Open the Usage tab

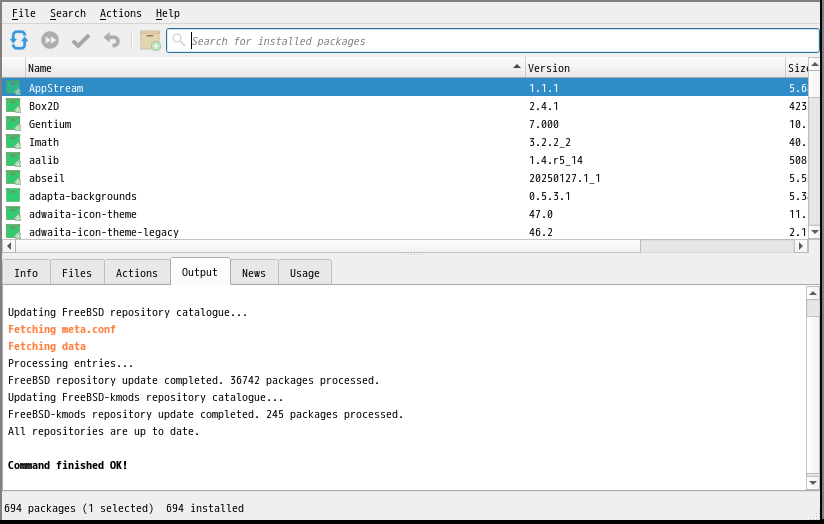(x=305, y=273)
